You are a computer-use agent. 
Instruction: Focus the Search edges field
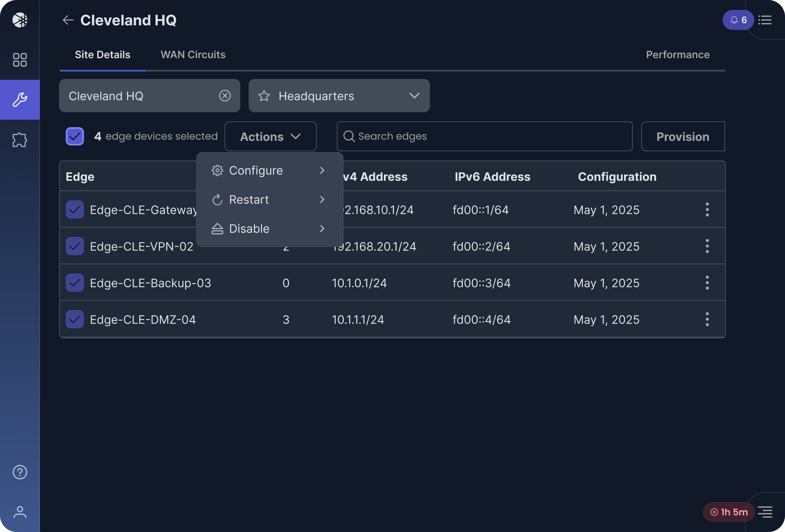484,136
